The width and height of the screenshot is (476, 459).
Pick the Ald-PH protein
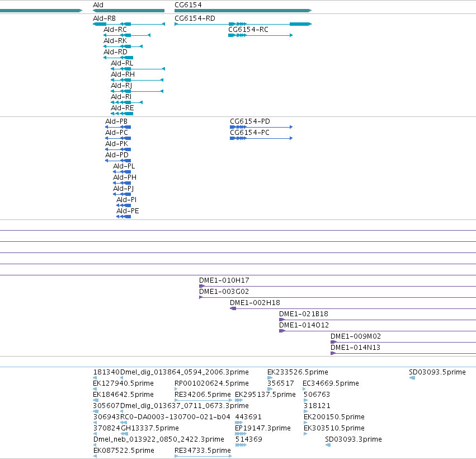tap(125, 177)
